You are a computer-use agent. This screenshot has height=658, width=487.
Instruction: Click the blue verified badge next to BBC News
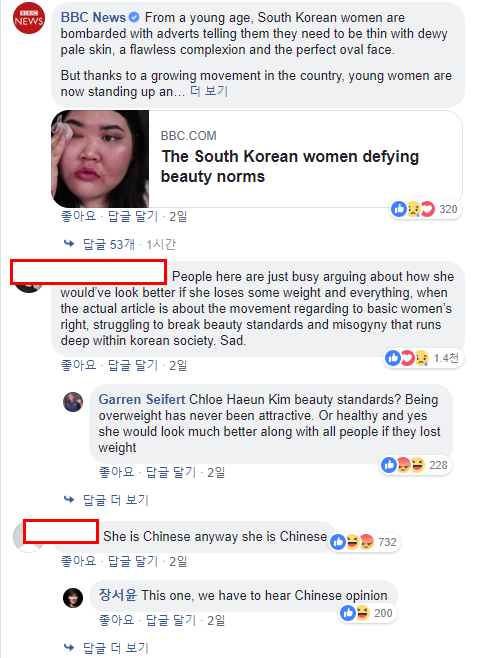pyautogui.click(x=134, y=17)
